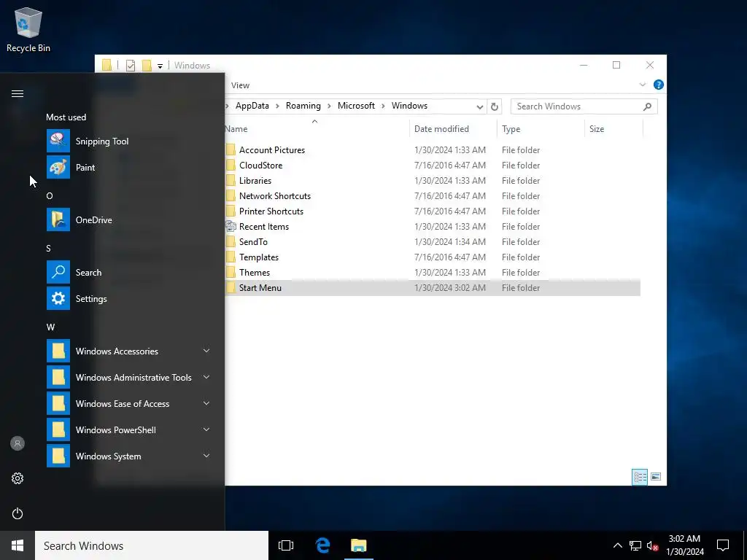747x560 pixels.
Task: Switch to details view layout
Action: point(639,477)
